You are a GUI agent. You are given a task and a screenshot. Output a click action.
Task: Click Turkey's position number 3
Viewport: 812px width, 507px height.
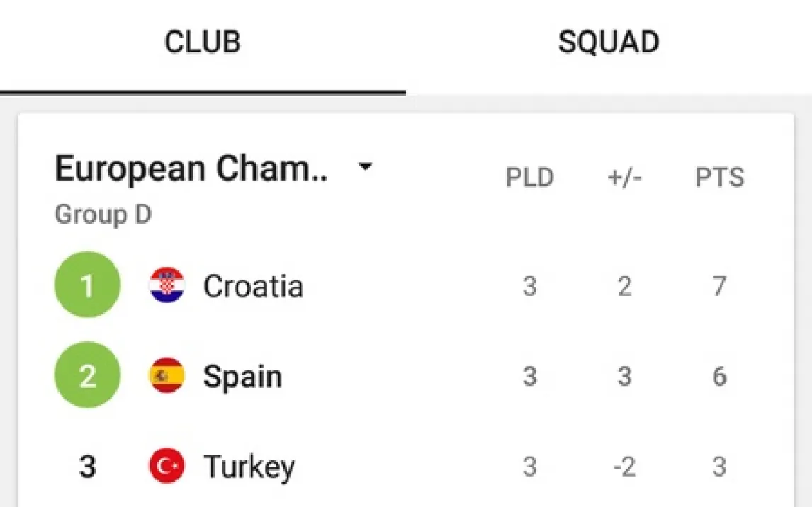click(x=87, y=467)
